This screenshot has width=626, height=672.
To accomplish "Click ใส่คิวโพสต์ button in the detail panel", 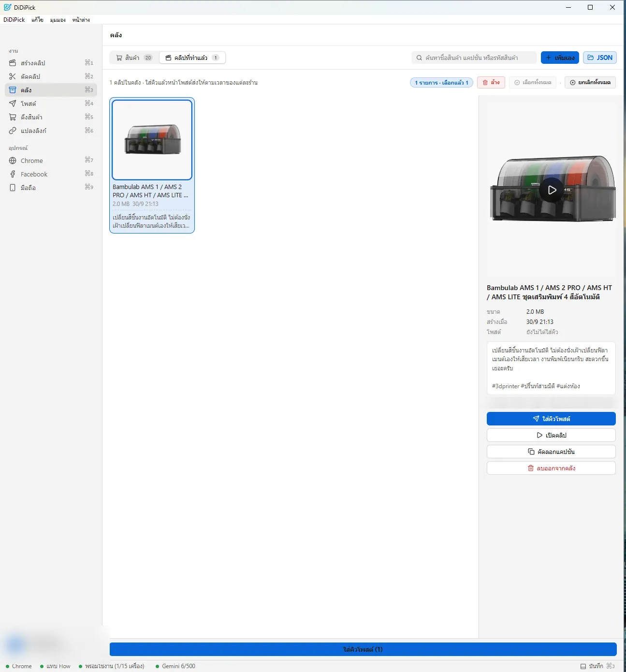I will (x=551, y=419).
